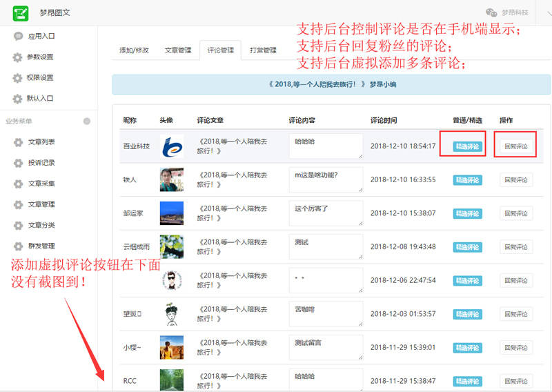Click 百业科技's avatar thumbnail
The image size is (552, 392).
coord(172,146)
